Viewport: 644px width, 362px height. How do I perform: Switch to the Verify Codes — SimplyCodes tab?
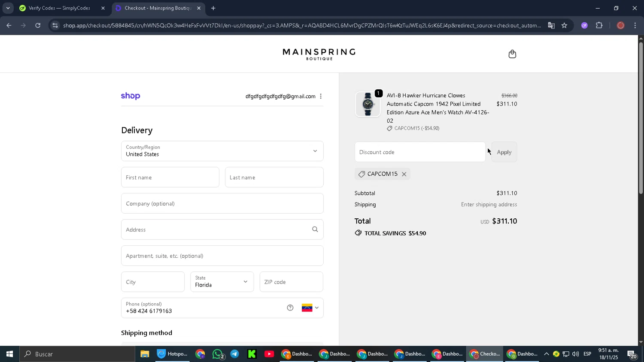(x=59, y=8)
